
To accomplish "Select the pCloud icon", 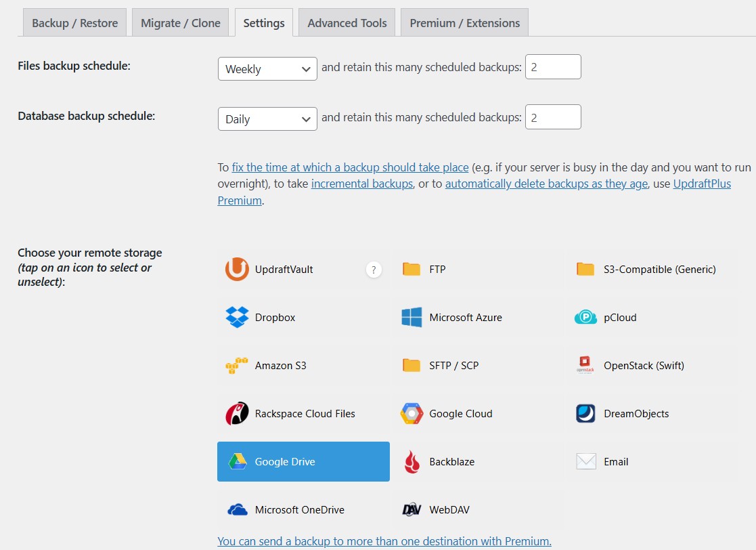I will 585,317.
